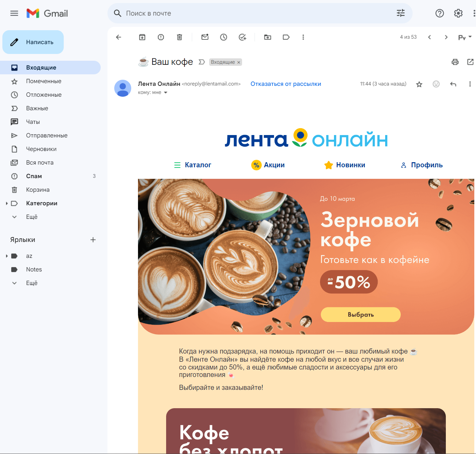
Task: Mark email as unread
Action: coord(205,37)
